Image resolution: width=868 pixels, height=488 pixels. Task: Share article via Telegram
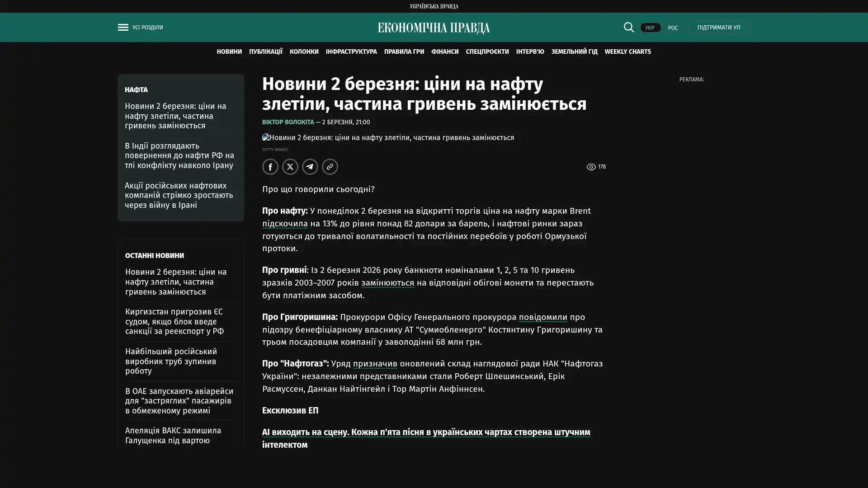pyautogui.click(x=310, y=167)
